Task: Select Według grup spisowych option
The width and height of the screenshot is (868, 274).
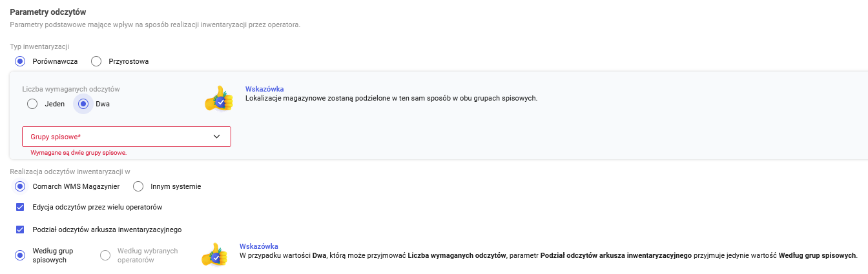Action: (20, 255)
